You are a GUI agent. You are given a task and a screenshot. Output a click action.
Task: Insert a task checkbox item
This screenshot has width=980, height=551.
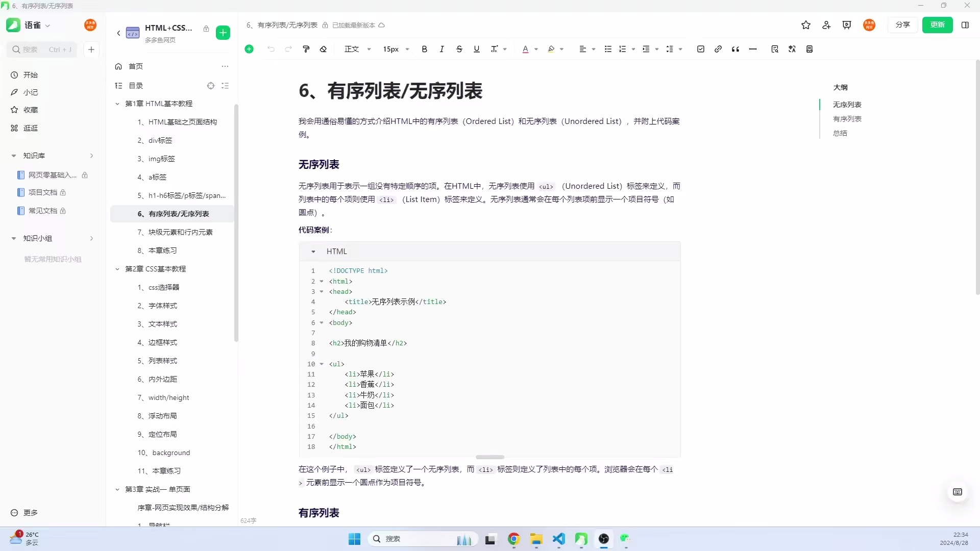pos(701,49)
